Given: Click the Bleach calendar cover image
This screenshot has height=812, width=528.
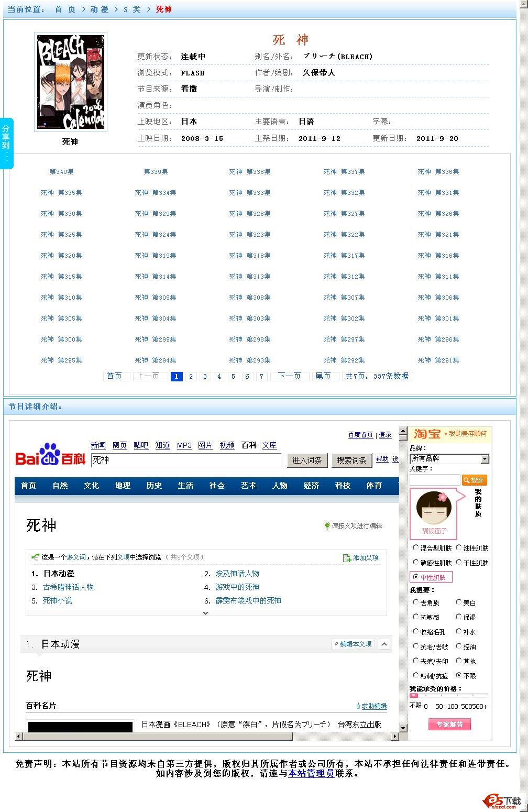Looking at the screenshot, I should [x=71, y=82].
